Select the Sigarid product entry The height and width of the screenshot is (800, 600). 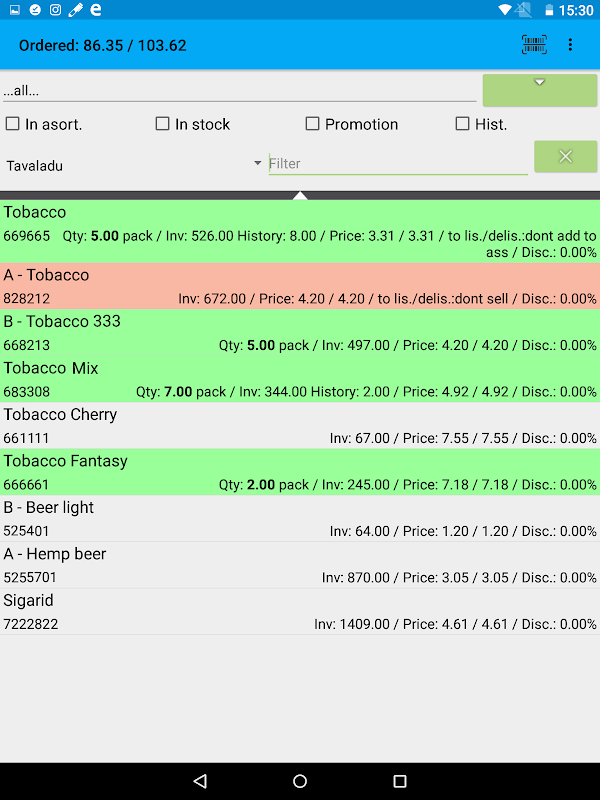pos(300,612)
